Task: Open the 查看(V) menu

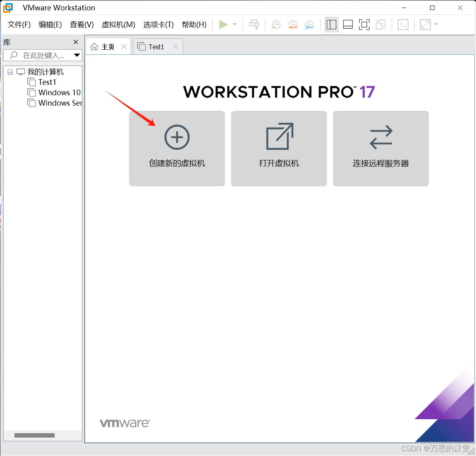Action: point(82,25)
